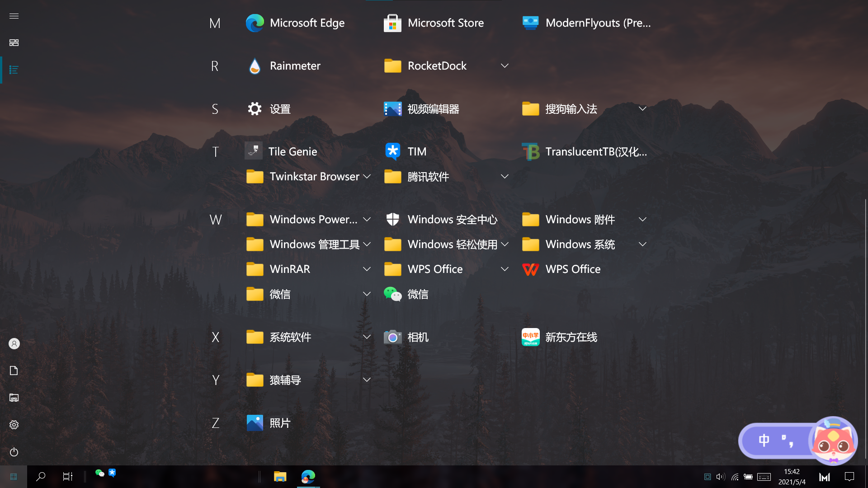Expand the Start sidebar hamburger menu
This screenshot has width=868, height=488.
[14, 16]
